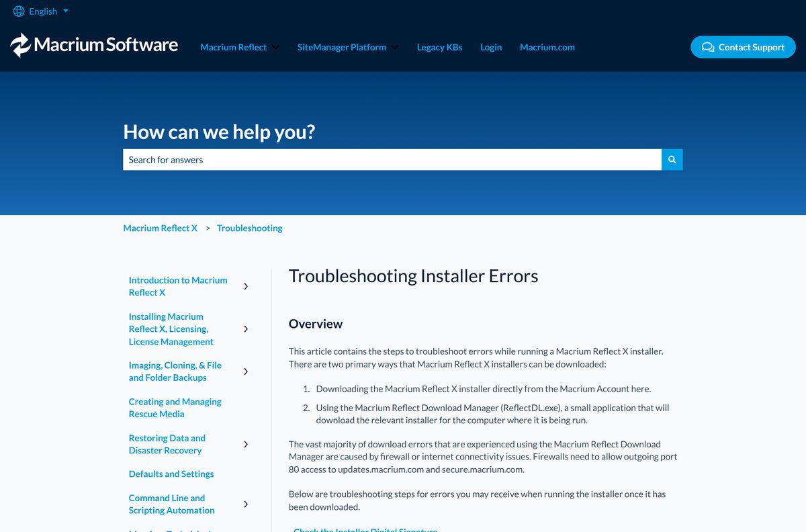Open the Login page link
This screenshot has width=806, height=532.
click(491, 47)
